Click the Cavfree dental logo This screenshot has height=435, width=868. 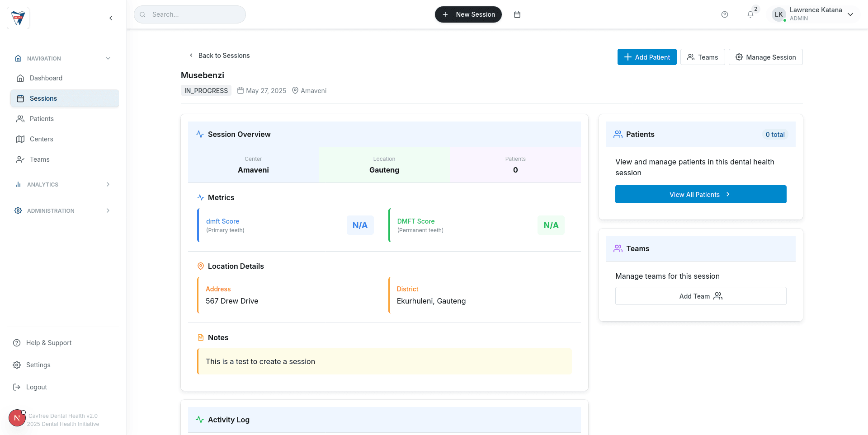pos(18,17)
